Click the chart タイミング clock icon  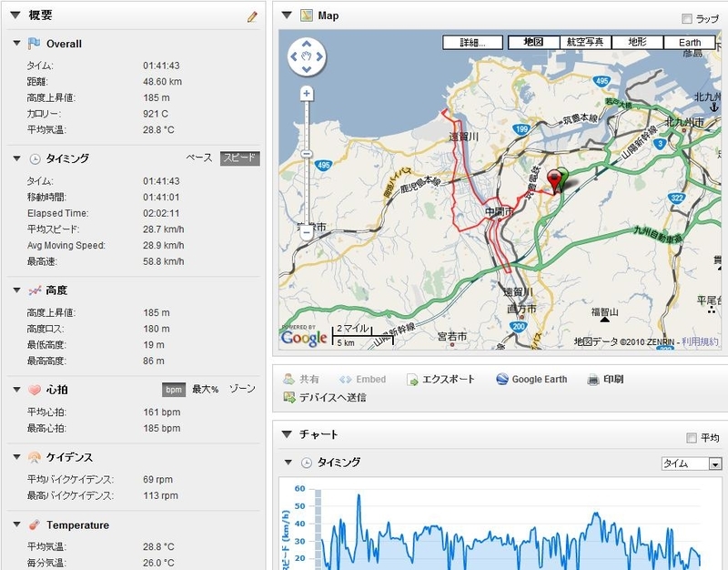(306, 463)
